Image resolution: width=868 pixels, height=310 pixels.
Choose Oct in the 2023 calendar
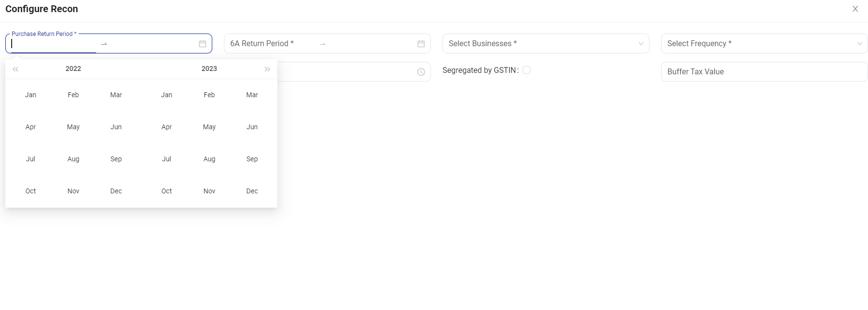(167, 191)
